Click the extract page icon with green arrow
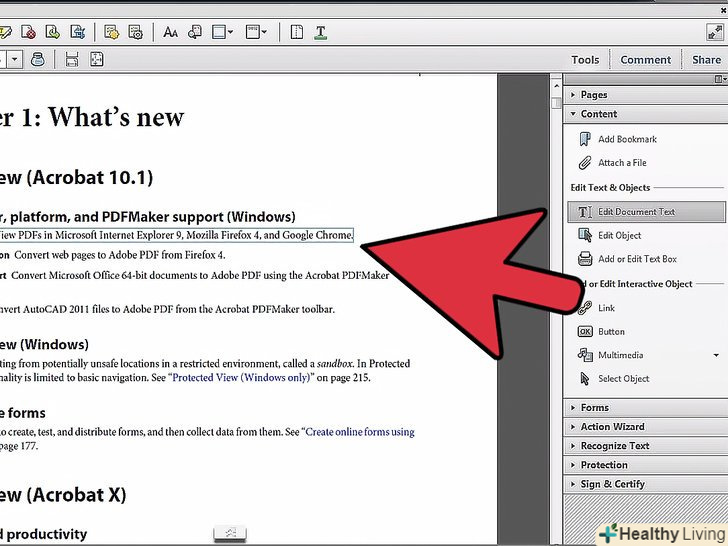Viewport: 728px width, 546px height. pyautogui.click(x=52, y=32)
